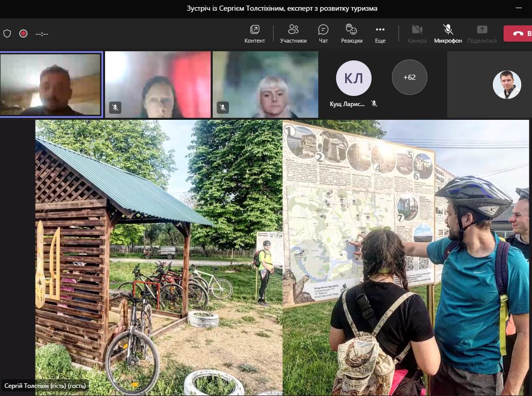Toggle the Камера camera button

pyautogui.click(x=417, y=34)
